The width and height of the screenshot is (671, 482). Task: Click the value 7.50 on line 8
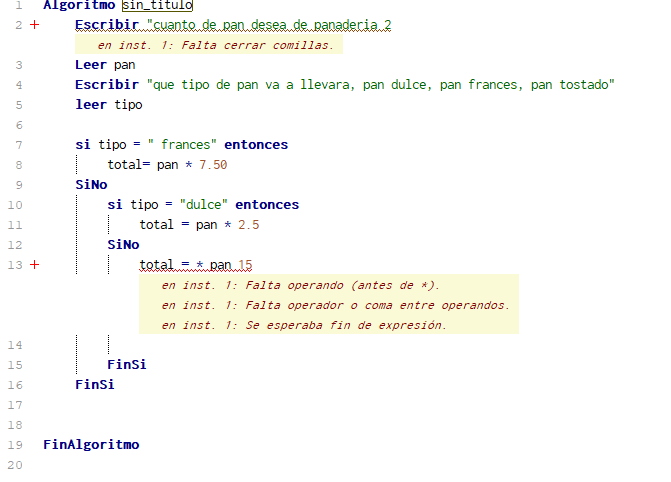click(x=213, y=165)
